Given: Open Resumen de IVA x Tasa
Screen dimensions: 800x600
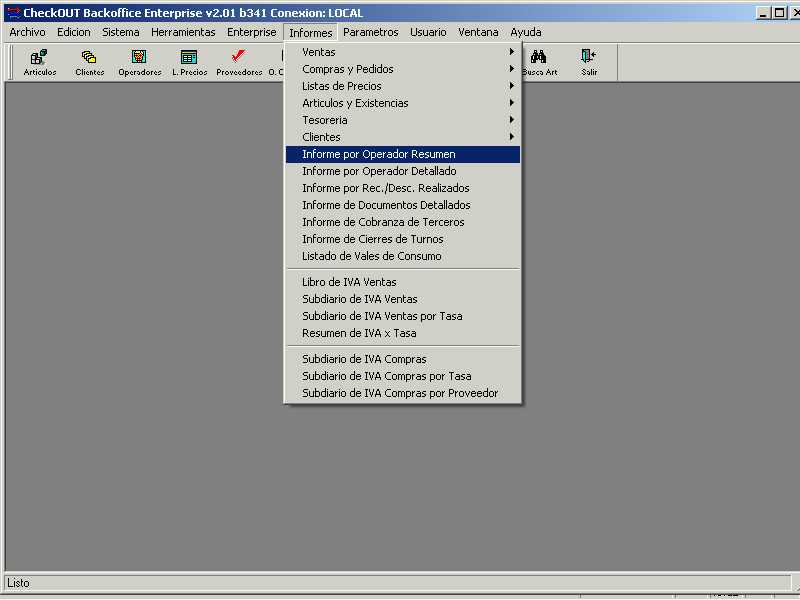Looking at the screenshot, I should tap(403, 333).
